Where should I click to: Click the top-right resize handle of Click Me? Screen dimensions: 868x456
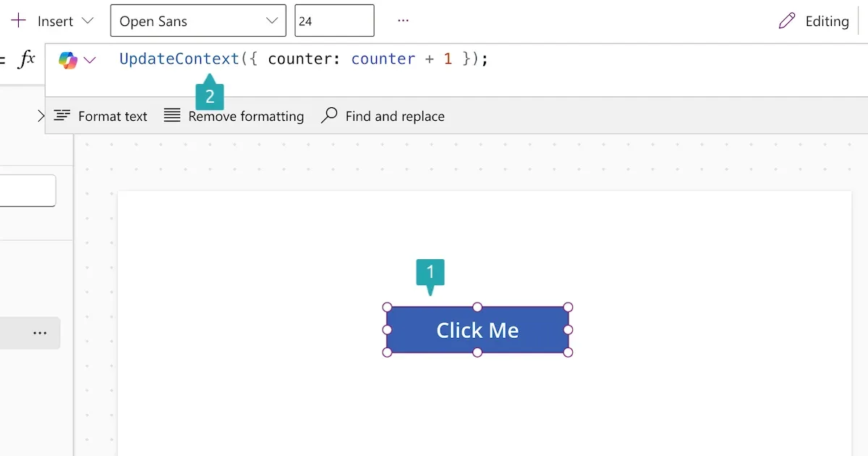click(568, 307)
